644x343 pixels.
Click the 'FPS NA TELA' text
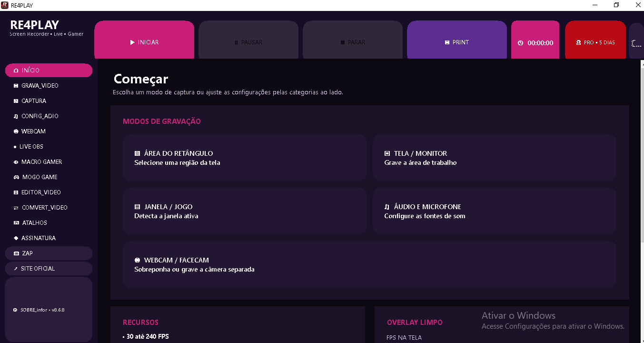point(404,338)
